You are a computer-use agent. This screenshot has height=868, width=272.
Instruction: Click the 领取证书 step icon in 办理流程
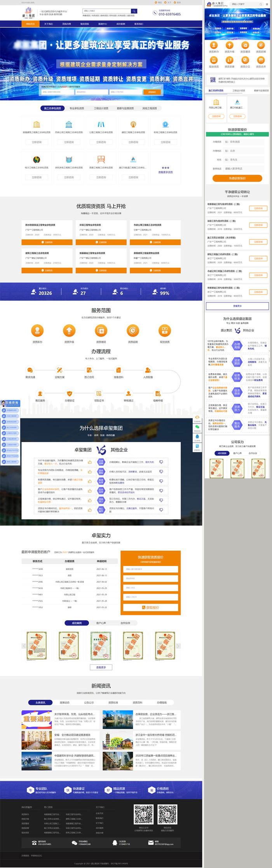(x=99, y=394)
